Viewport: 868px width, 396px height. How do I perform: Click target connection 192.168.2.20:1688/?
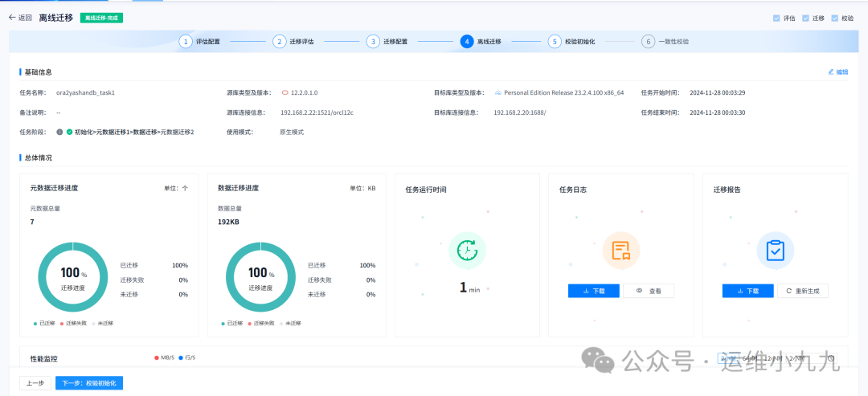pos(520,112)
